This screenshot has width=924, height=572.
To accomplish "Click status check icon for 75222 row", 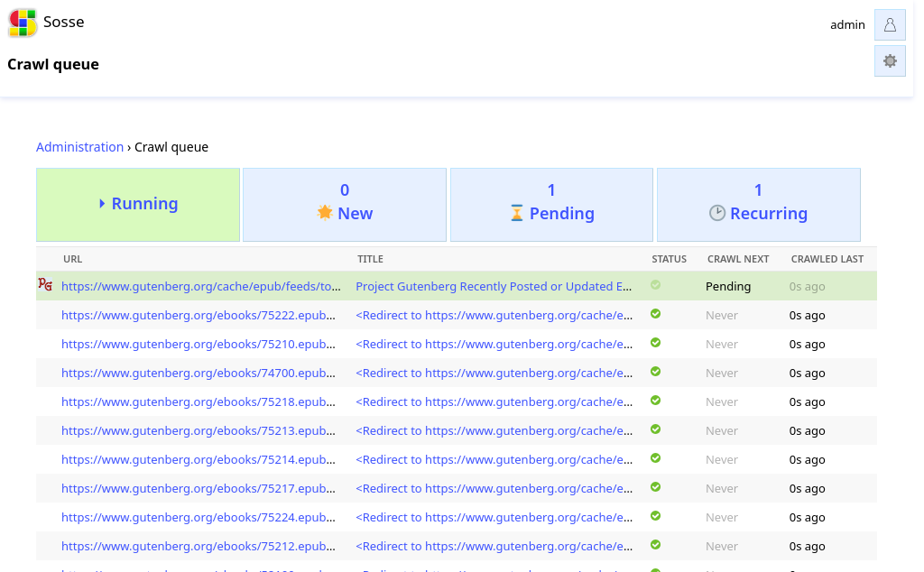I will pos(655,314).
